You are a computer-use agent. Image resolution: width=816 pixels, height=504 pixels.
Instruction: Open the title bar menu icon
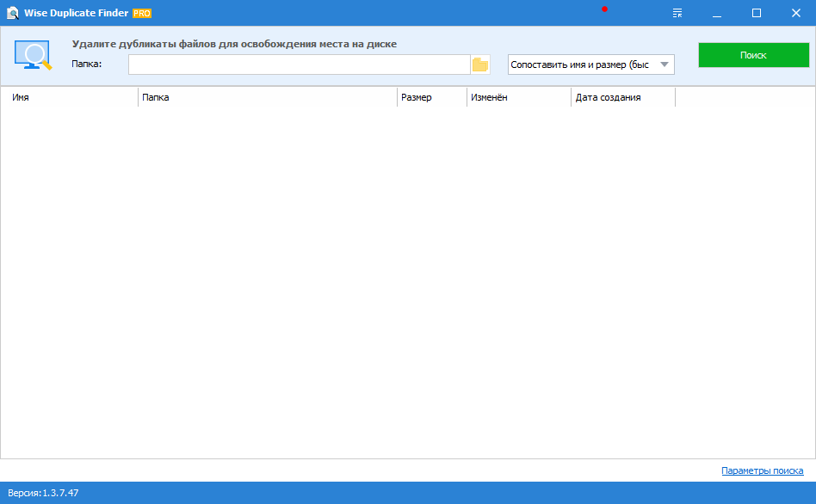[678, 14]
